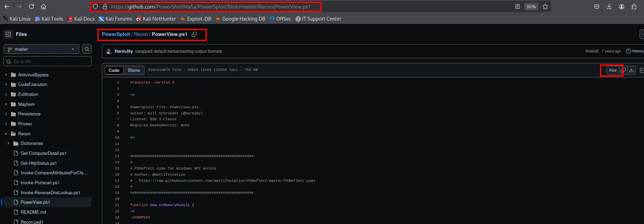Image resolution: width=644 pixels, height=224 pixels.
Task: Reload the current page
Action: click(x=31, y=7)
